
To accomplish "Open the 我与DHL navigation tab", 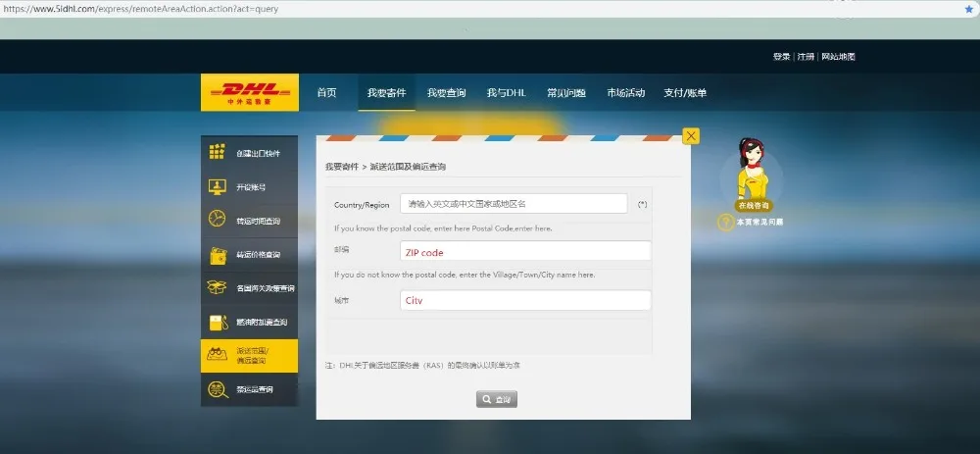I will tap(507, 92).
